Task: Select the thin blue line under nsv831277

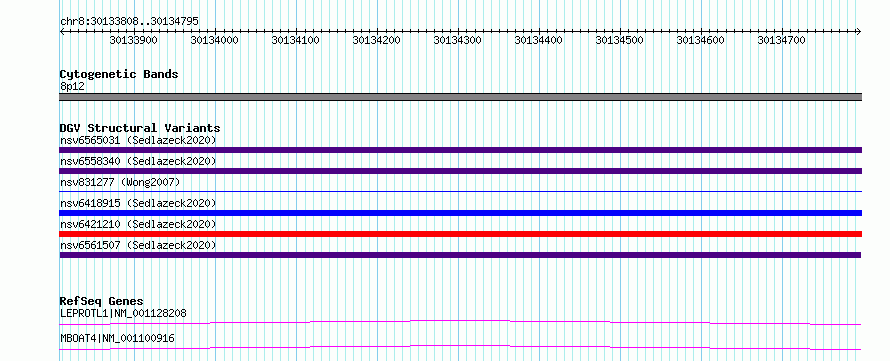Action: 460,192
